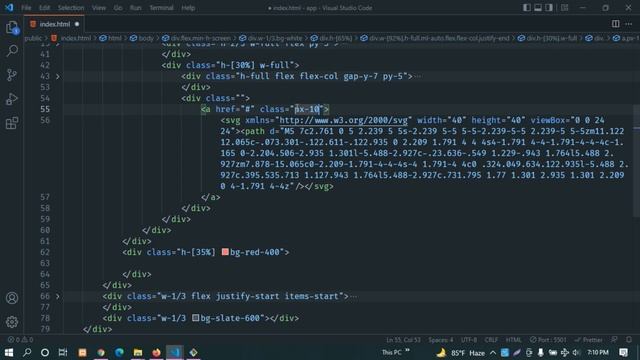This screenshot has height=360, width=640.
Task: Open the Windows Start menu
Action: (x=9, y=352)
